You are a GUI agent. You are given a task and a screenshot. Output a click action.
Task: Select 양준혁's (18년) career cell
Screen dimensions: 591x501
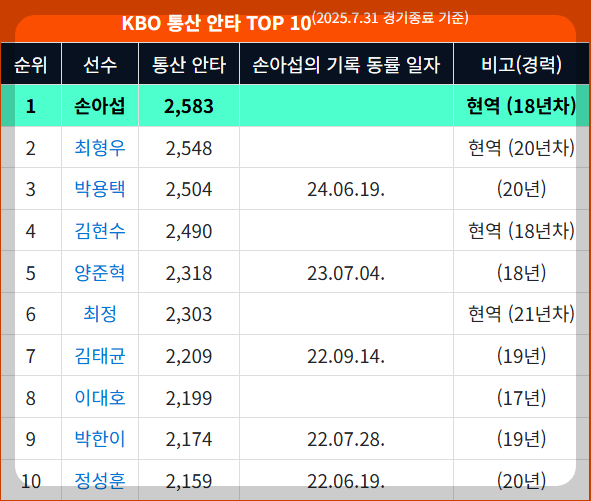tap(522, 273)
